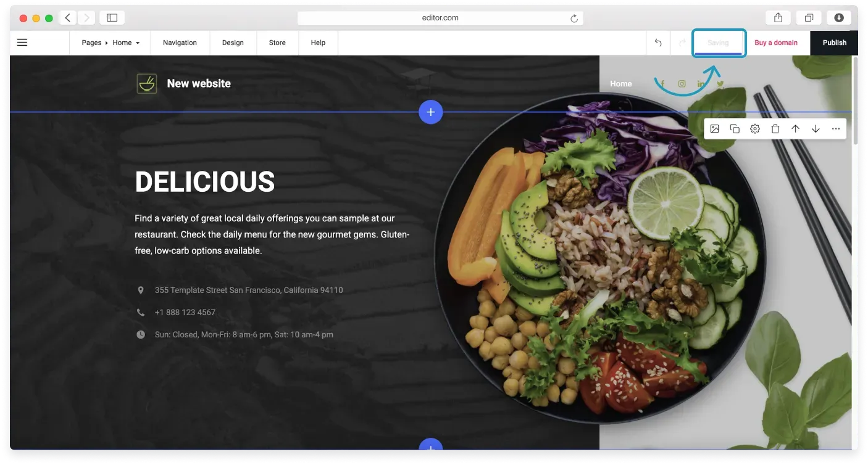Screen dimensions: 868x465
Task: Open the Instagram social icon in header
Action: 682,84
